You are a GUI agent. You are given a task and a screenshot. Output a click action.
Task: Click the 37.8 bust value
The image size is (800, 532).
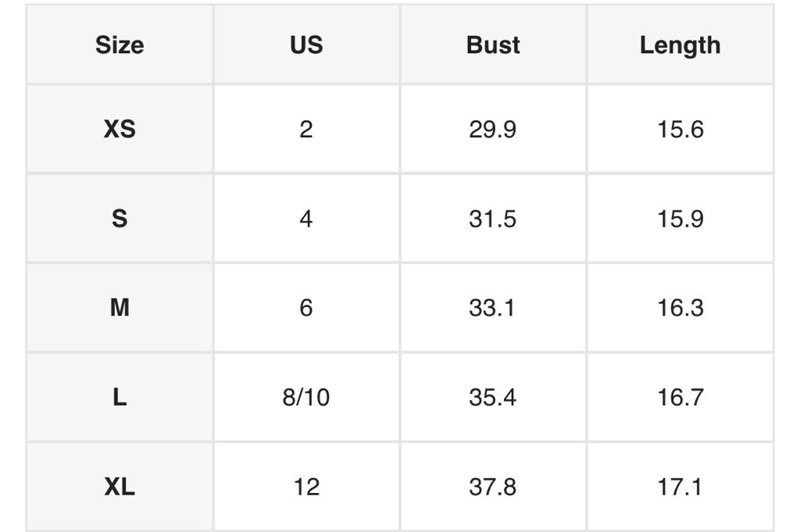[x=493, y=487]
